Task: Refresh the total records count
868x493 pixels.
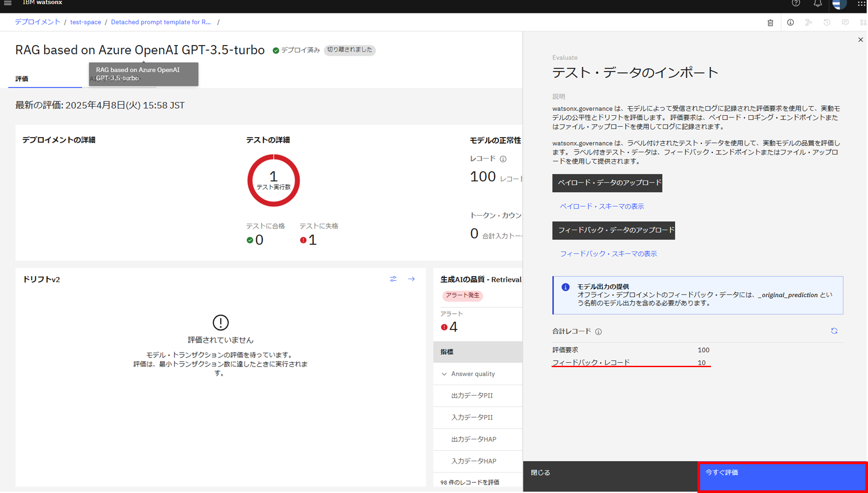Action: tap(834, 331)
